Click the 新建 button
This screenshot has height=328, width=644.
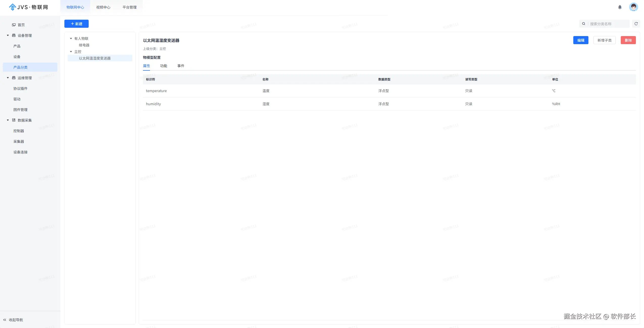click(x=76, y=24)
